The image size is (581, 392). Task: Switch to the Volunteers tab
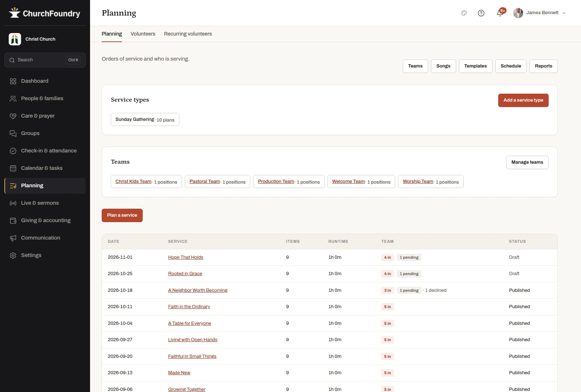143,34
